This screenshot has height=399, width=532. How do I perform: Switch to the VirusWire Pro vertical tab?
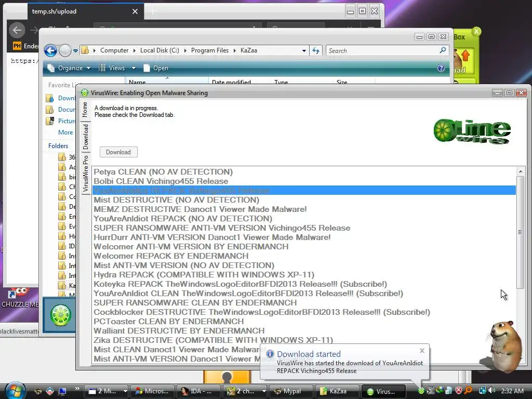point(85,174)
